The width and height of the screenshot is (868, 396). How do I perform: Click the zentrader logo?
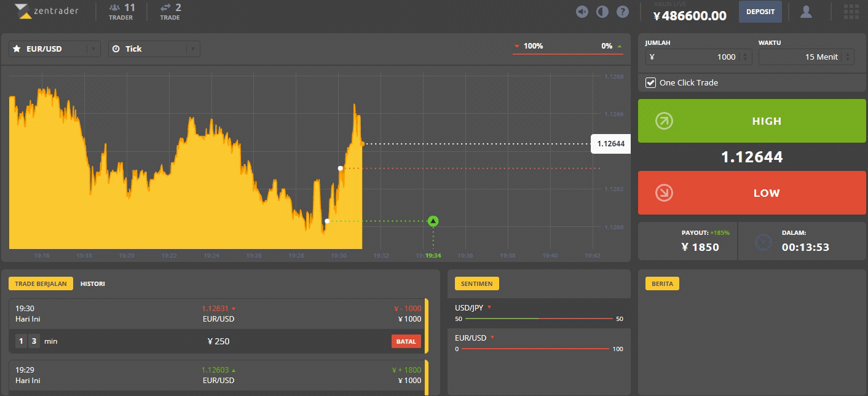pyautogui.click(x=47, y=11)
